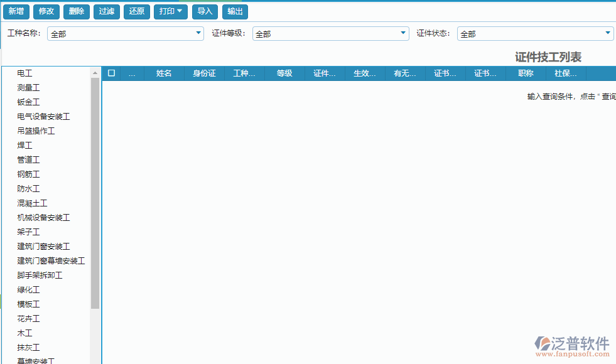Click the 还原 restore button
The image size is (616, 364).
coord(136,11)
